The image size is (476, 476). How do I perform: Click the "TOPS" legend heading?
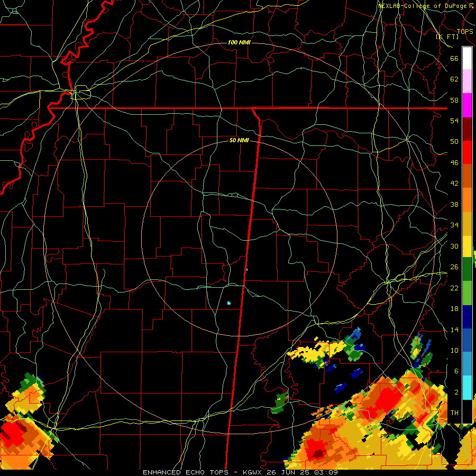465,32
